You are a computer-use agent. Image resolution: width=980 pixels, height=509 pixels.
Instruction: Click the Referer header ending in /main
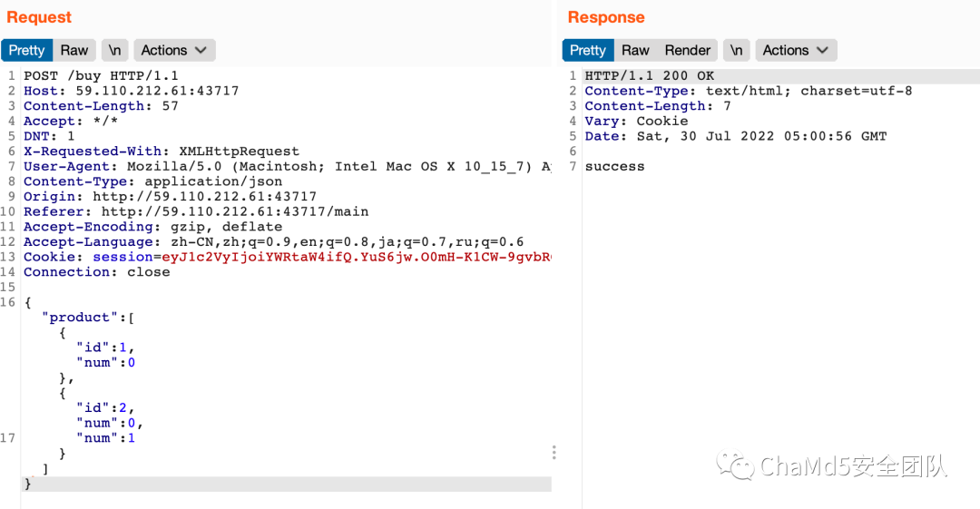click(196, 211)
